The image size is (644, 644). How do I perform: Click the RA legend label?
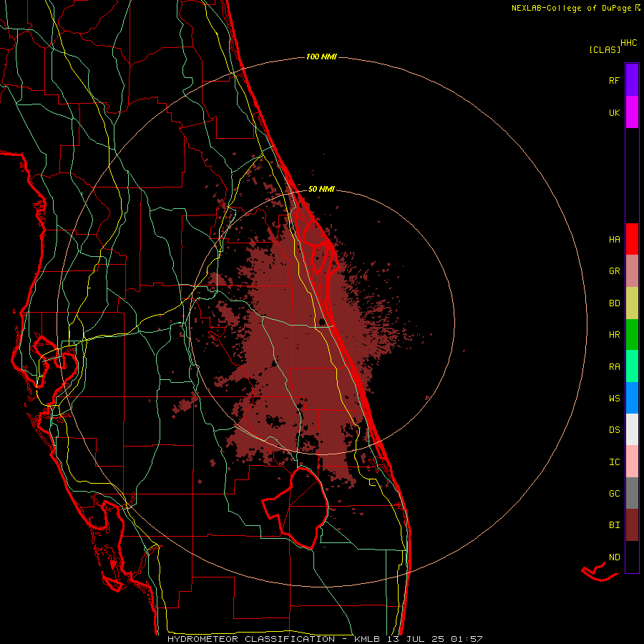click(x=614, y=367)
